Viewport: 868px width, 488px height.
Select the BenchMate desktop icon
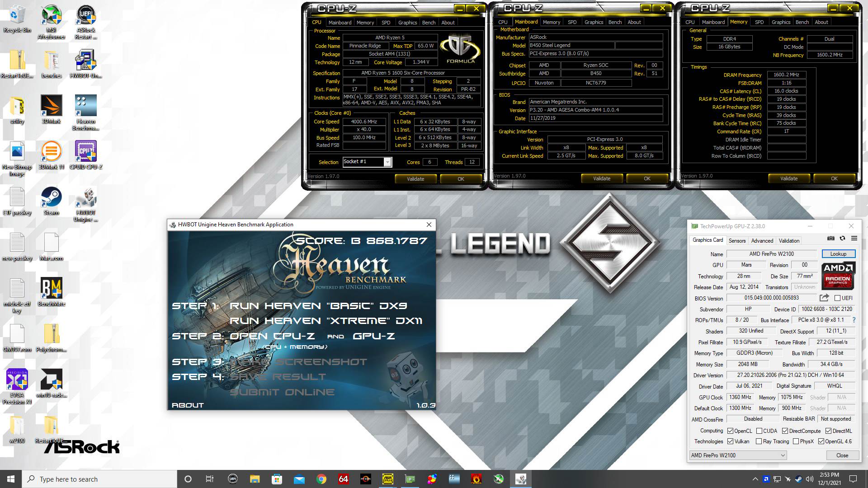(x=52, y=292)
